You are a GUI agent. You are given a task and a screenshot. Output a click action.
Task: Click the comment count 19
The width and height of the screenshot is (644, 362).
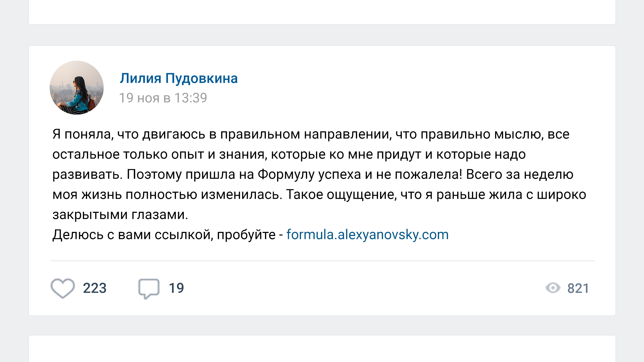tap(176, 288)
